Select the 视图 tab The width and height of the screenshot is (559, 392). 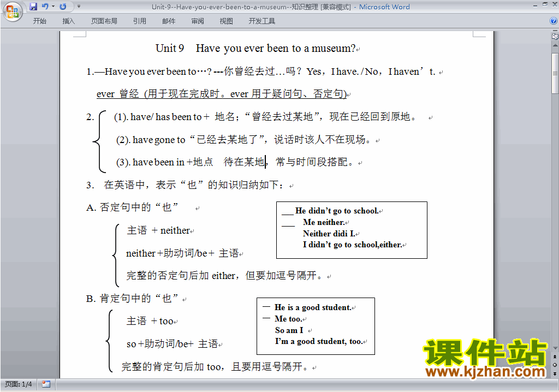click(227, 21)
